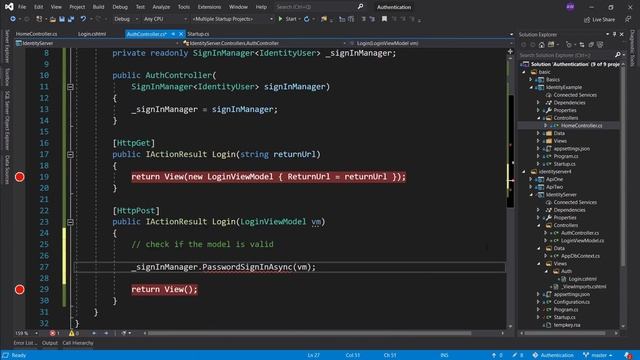
Task: Open the Analyze menu
Action: 161,7
